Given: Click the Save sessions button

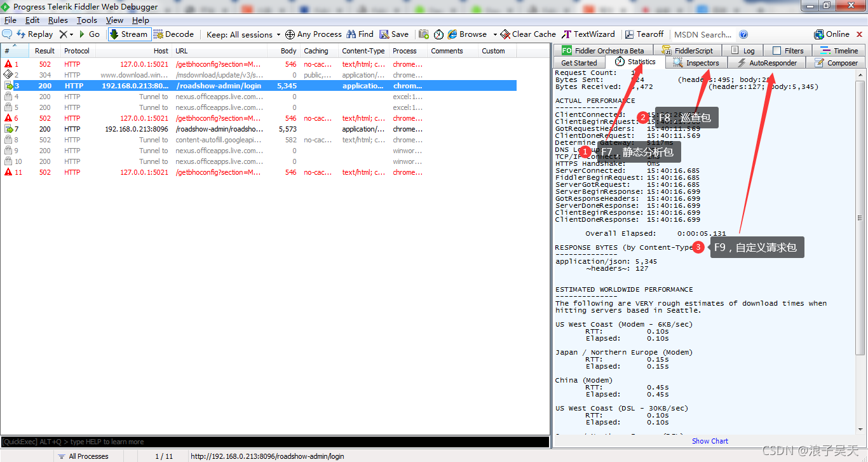Looking at the screenshot, I should pyautogui.click(x=394, y=34).
